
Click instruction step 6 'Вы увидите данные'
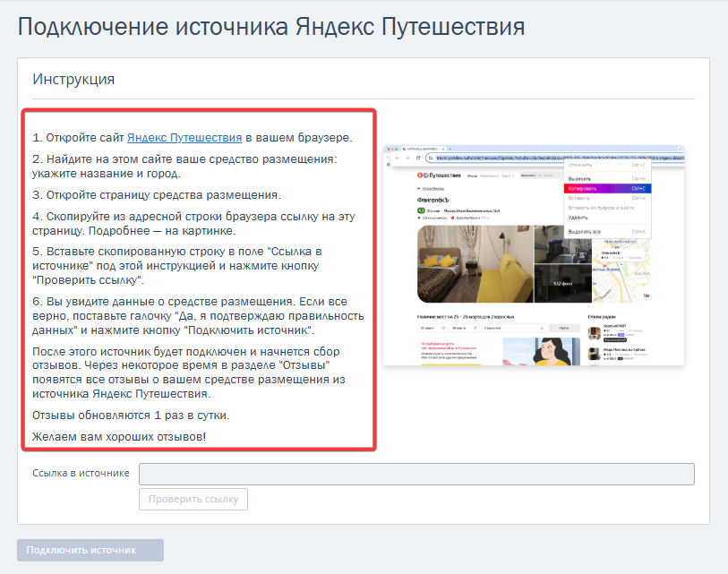[198, 316]
